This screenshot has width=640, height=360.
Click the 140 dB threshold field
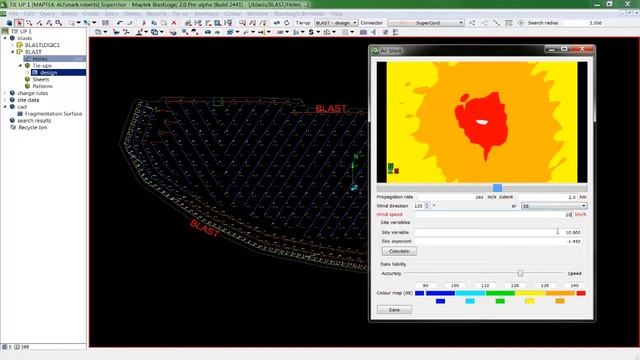coord(575,285)
